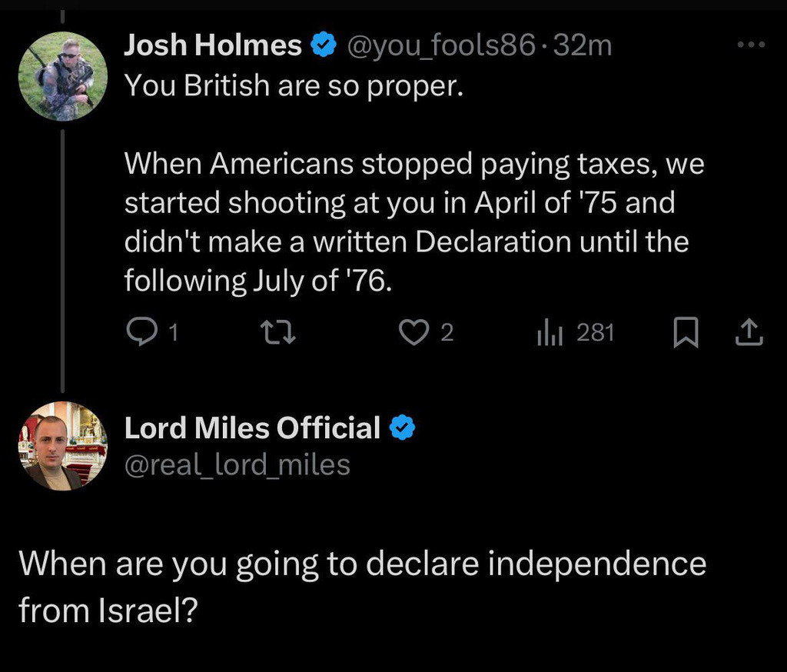Open the three-dot more options menu

(x=750, y=45)
